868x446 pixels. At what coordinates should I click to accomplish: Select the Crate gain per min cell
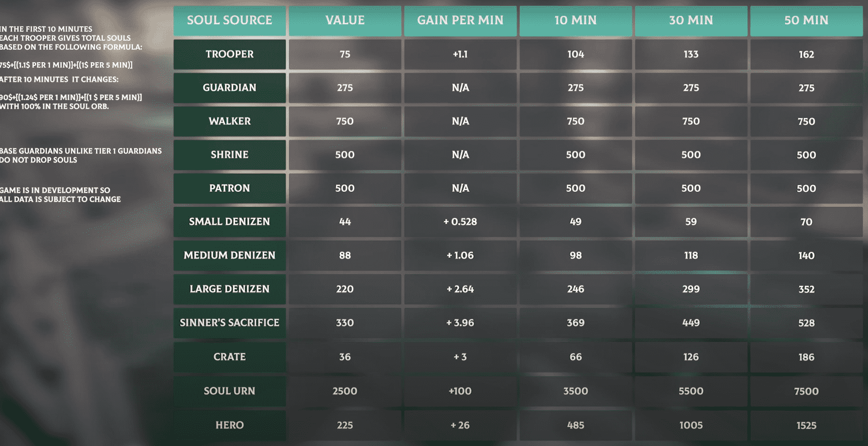click(460, 357)
